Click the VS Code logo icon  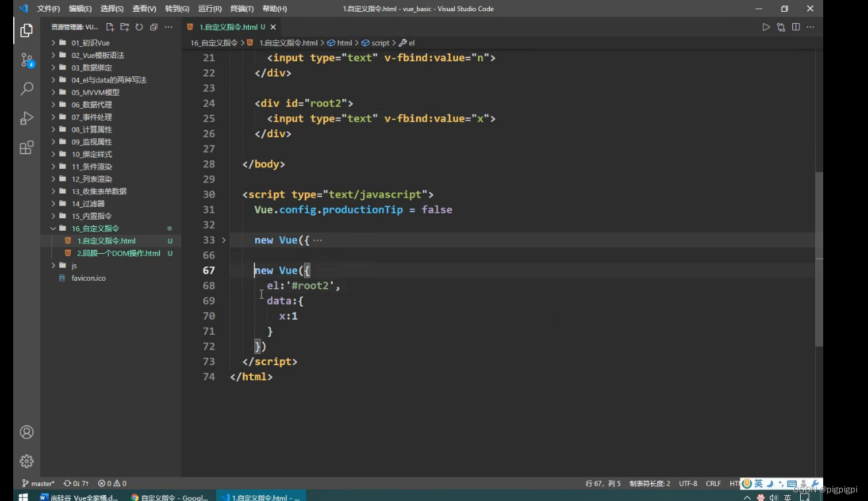click(x=24, y=9)
